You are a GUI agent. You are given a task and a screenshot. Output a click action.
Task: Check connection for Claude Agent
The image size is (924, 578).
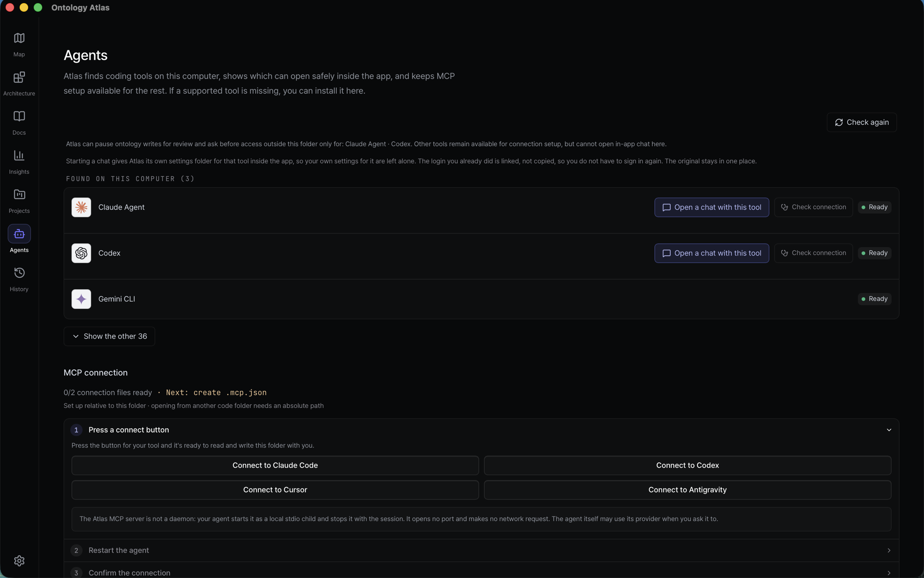813,207
